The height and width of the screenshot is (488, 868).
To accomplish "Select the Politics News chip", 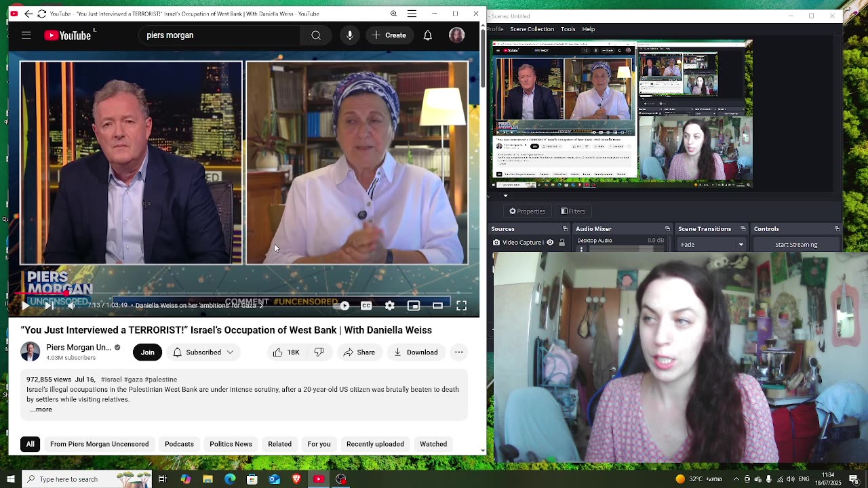I will [231, 444].
